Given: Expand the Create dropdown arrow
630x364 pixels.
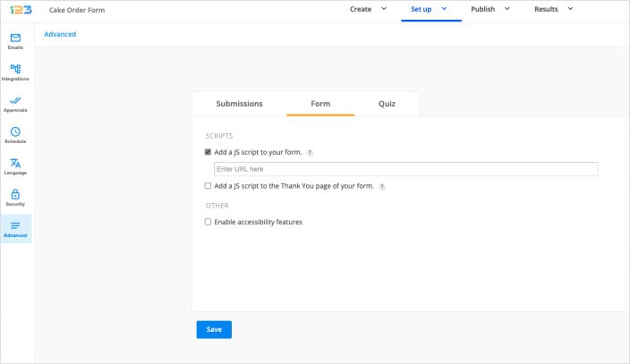Looking at the screenshot, I should 384,8.
